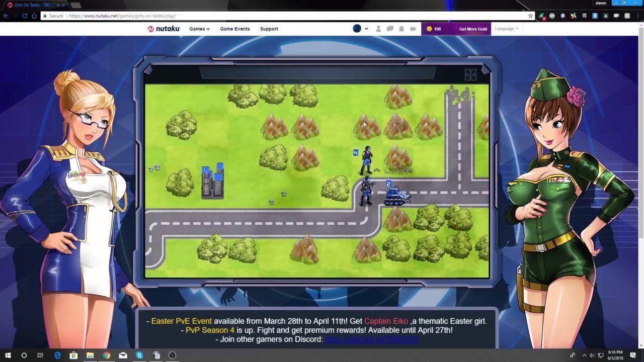Expand the Games dropdown menu
644x362 pixels.
tap(199, 29)
